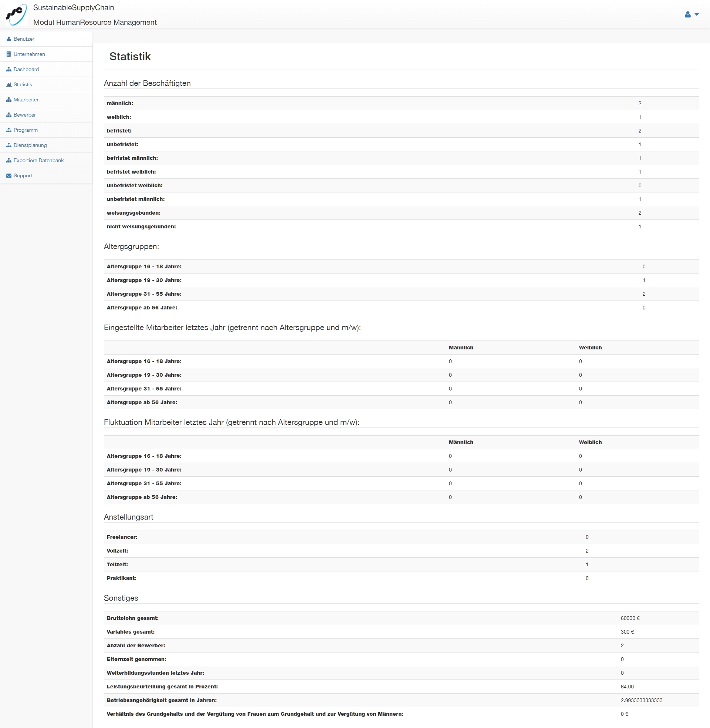Click the Unternehmen building icon
Screen dimensions: 710x728
[x=9, y=54]
